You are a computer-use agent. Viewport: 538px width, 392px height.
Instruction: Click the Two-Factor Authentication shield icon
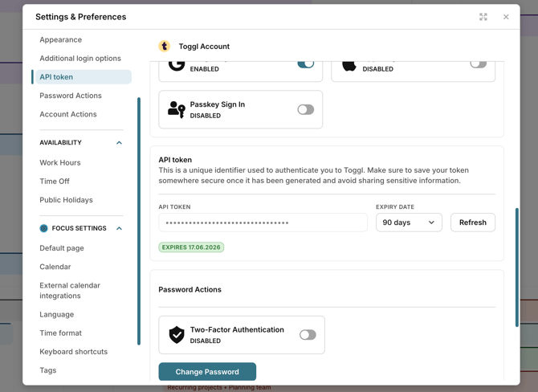coord(177,335)
